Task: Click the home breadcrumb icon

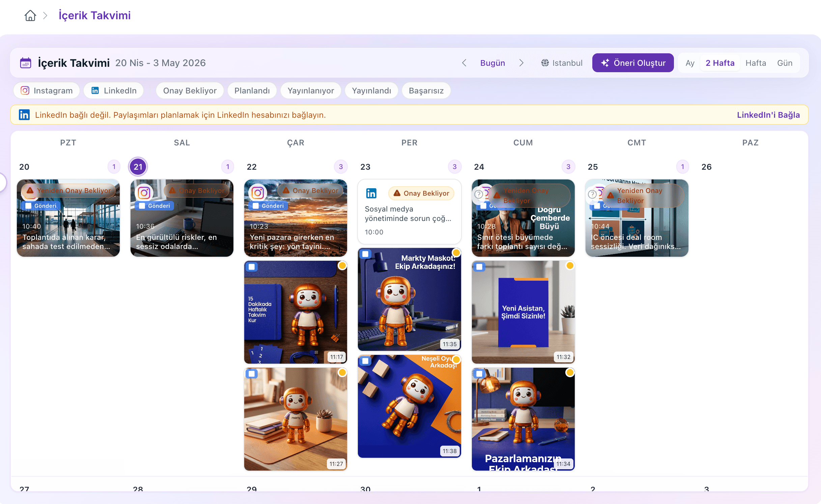Action: click(x=30, y=16)
